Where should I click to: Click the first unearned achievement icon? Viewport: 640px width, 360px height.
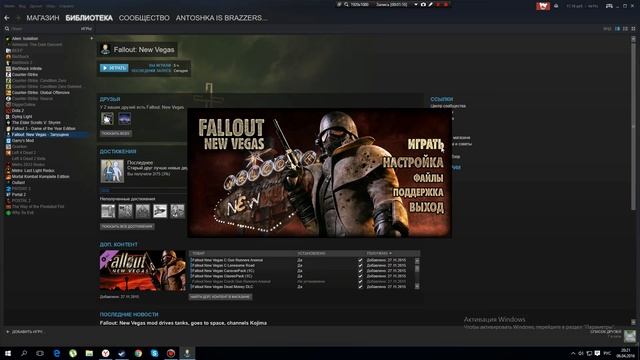[108, 211]
